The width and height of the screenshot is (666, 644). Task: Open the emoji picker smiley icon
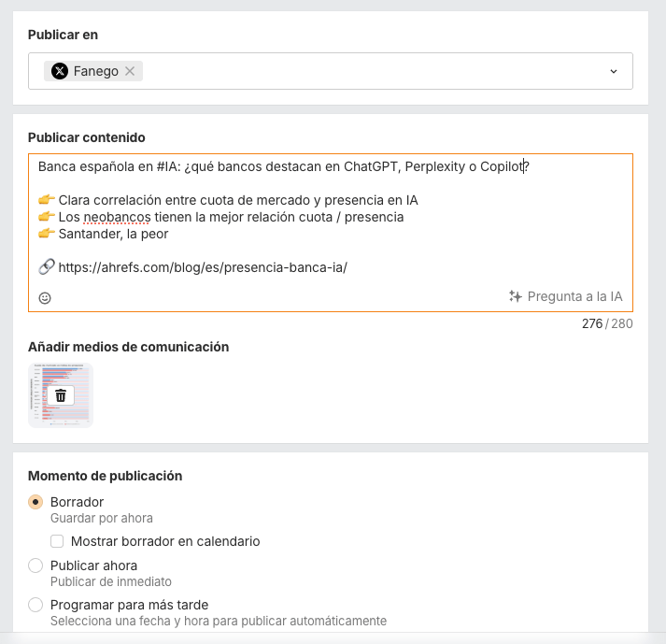tap(45, 297)
